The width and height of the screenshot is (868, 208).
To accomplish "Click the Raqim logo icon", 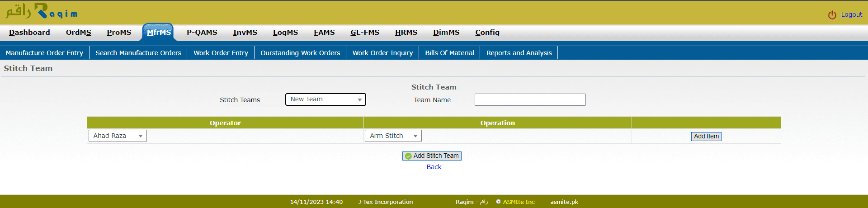I will tap(41, 11).
